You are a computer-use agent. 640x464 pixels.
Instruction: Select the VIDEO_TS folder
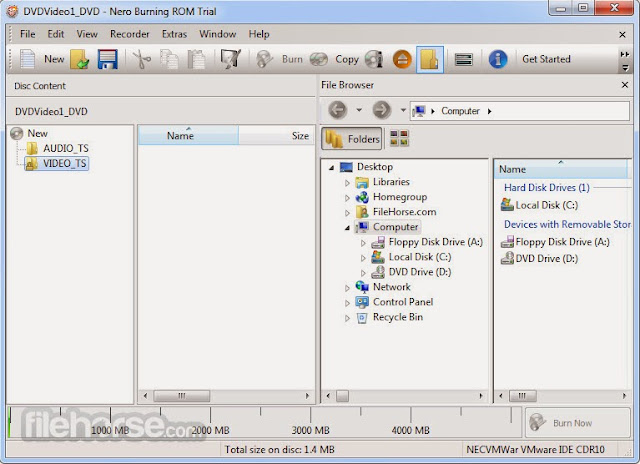pos(56,164)
